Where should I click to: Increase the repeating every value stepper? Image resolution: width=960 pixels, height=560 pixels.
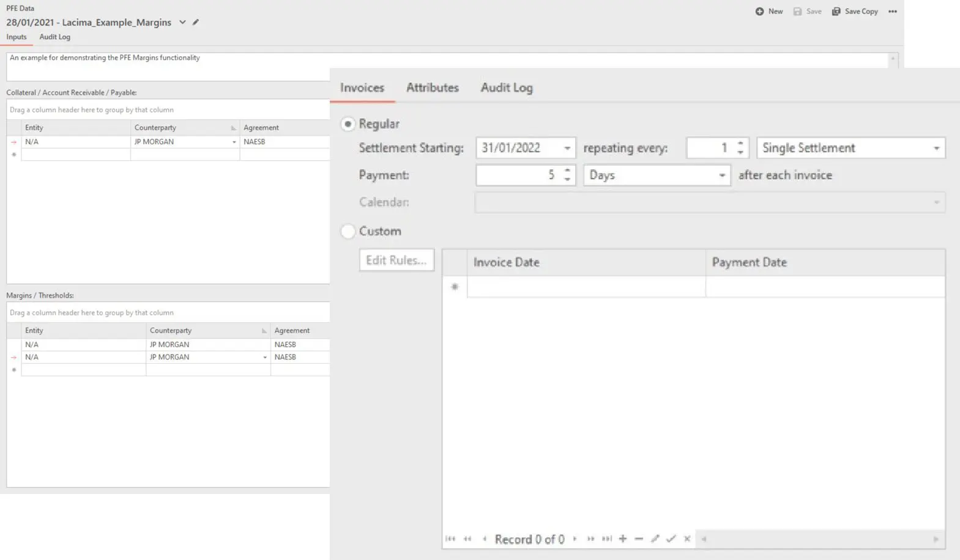(x=740, y=144)
